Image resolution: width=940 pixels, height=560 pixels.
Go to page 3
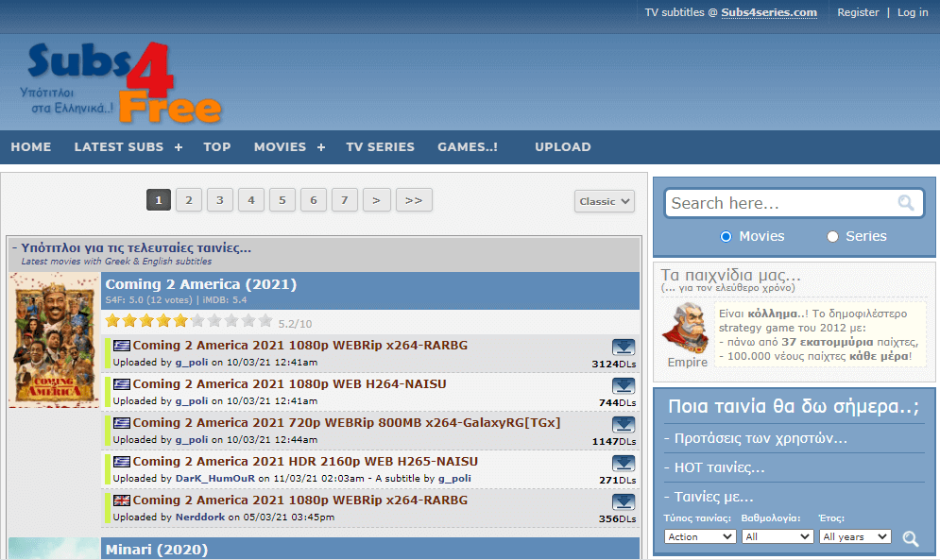220,200
